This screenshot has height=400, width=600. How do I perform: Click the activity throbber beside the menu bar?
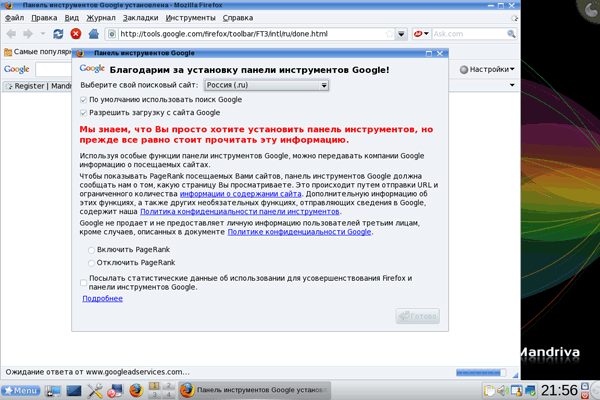[x=514, y=18]
